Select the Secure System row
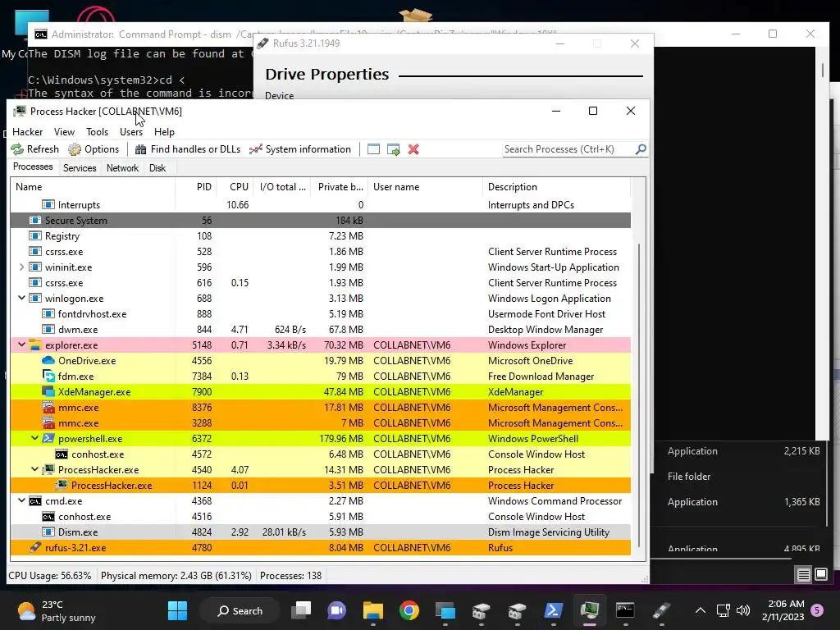The height and width of the screenshot is (630, 840). pos(321,220)
